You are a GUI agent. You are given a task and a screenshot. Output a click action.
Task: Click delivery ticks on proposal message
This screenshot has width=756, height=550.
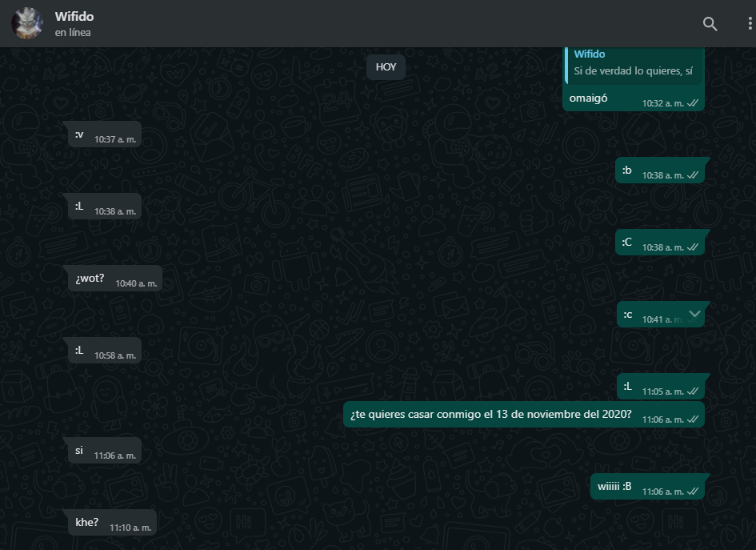tap(693, 420)
